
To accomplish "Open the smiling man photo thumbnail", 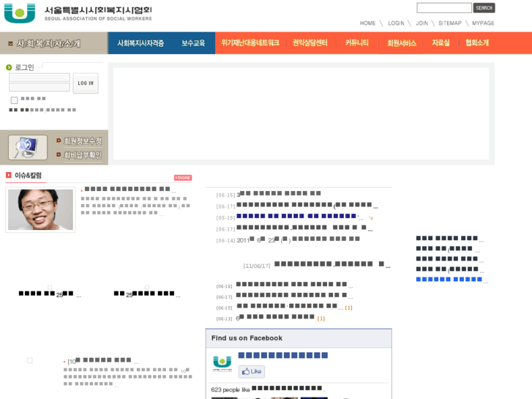I will 40,210.
